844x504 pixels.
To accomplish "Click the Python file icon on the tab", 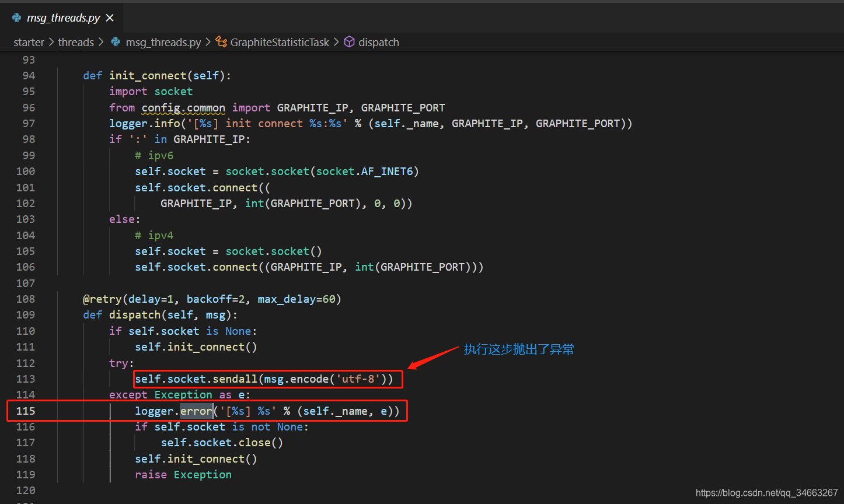I will pos(17,18).
